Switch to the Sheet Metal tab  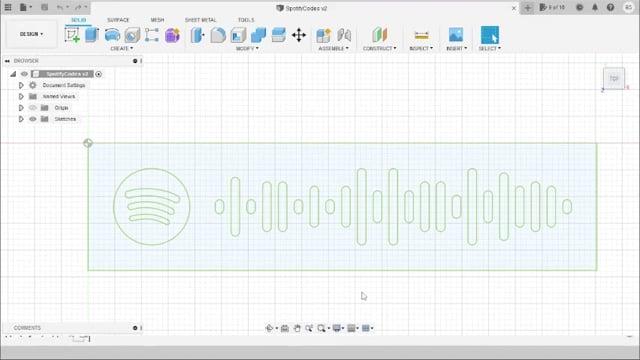pos(200,20)
